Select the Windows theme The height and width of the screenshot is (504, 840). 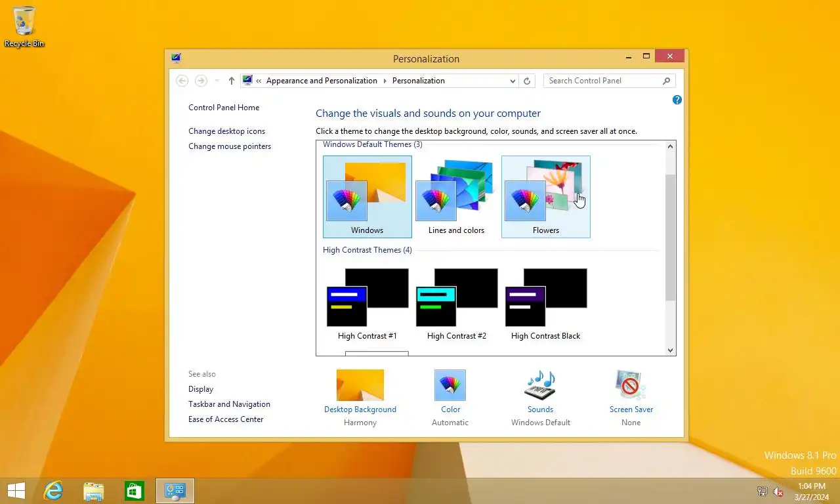(367, 197)
